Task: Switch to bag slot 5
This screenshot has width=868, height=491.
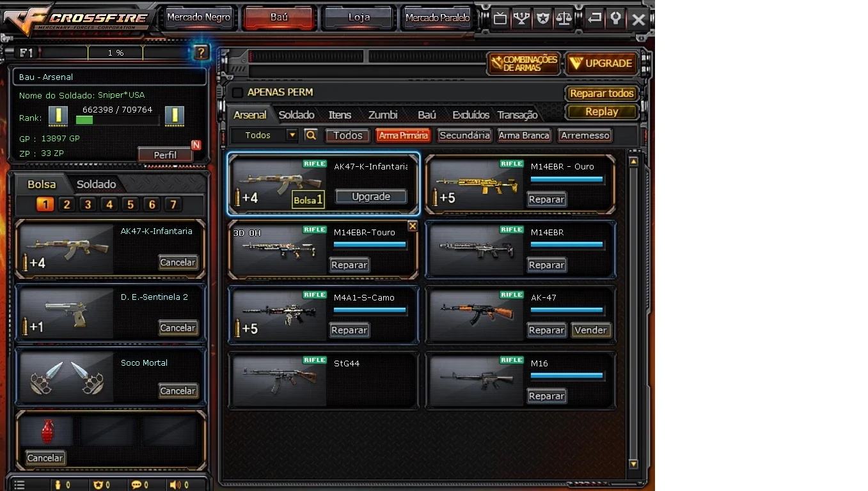Action: [x=130, y=205]
